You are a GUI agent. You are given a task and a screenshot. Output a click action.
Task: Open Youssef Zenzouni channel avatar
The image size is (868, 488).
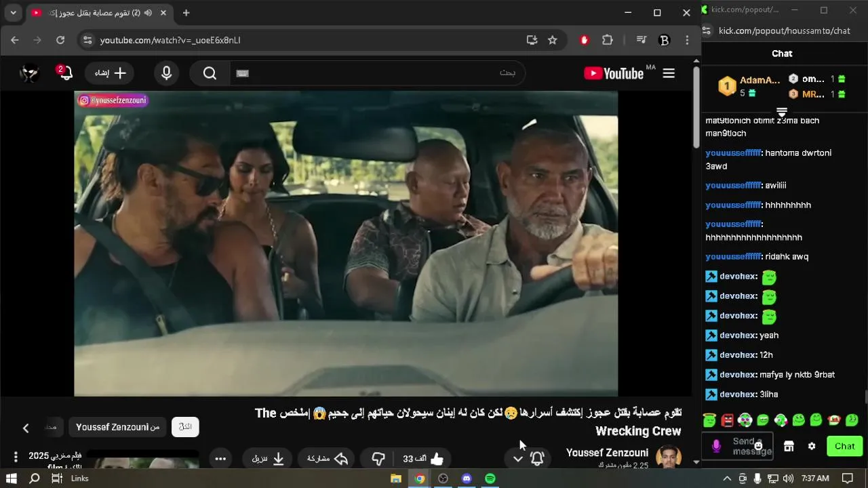click(x=668, y=457)
